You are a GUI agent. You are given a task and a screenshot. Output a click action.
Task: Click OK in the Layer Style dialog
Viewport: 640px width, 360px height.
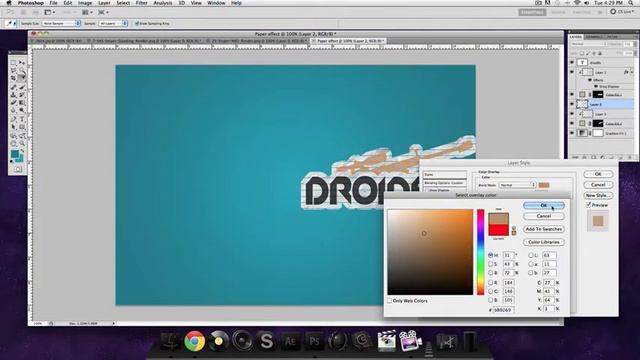598,174
